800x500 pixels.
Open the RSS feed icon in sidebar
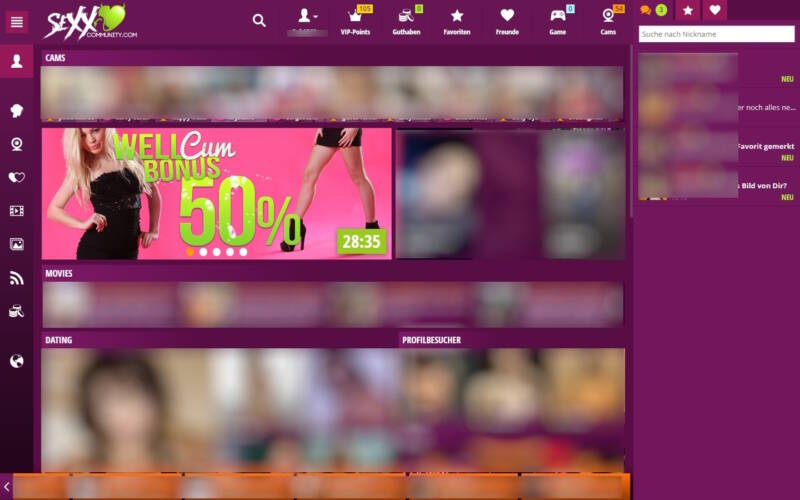[x=17, y=278]
